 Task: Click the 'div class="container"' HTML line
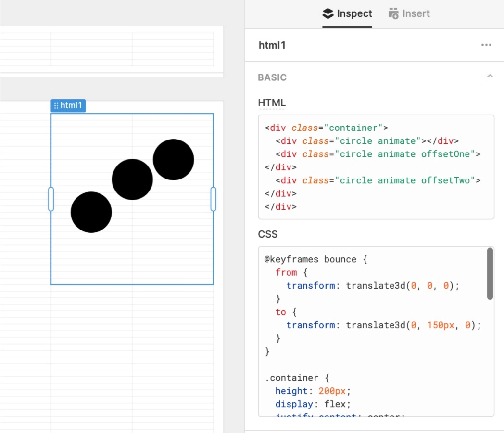326,128
